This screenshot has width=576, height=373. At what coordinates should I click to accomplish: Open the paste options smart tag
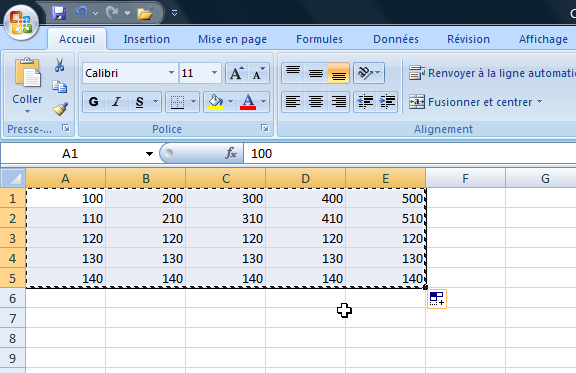coord(437,299)
